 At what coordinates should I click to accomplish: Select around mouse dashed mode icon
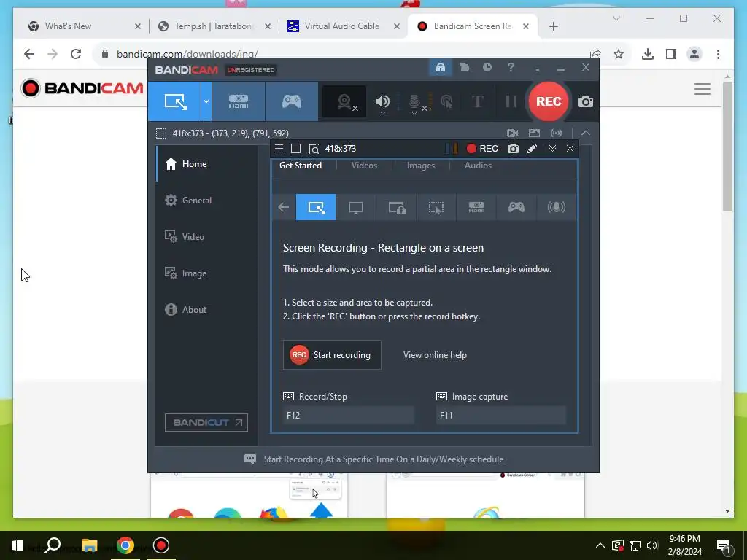[x=436, y=207]
